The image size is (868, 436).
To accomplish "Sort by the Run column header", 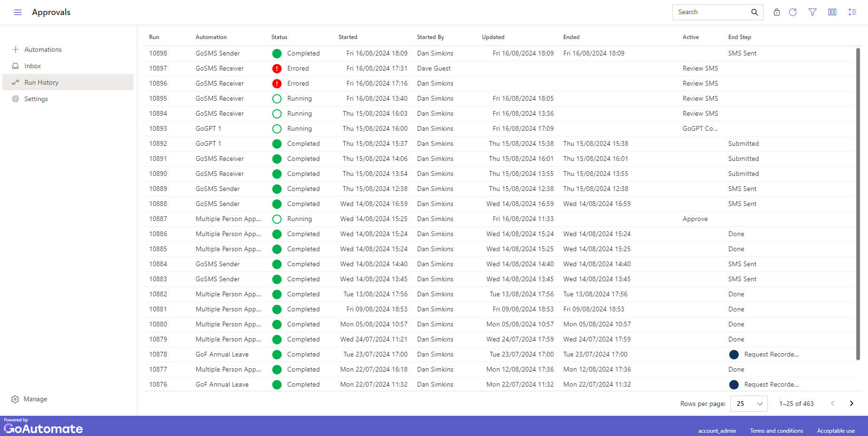I will [x=154, y=37].
